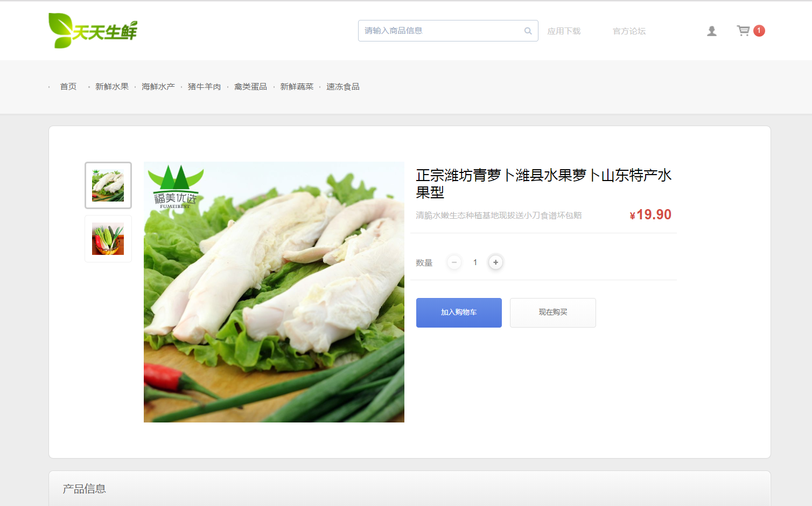Open the 新鲜水果 category
The width and height of the screenshot is (812, 506).
[112, 87]
